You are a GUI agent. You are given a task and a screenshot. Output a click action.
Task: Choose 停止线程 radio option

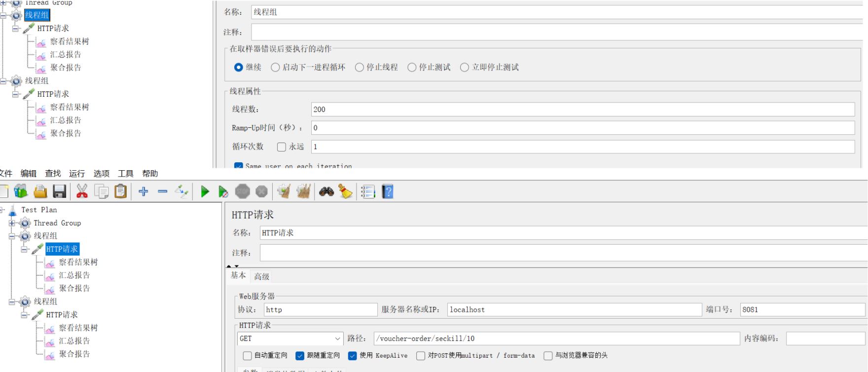(x=360, y=67)
